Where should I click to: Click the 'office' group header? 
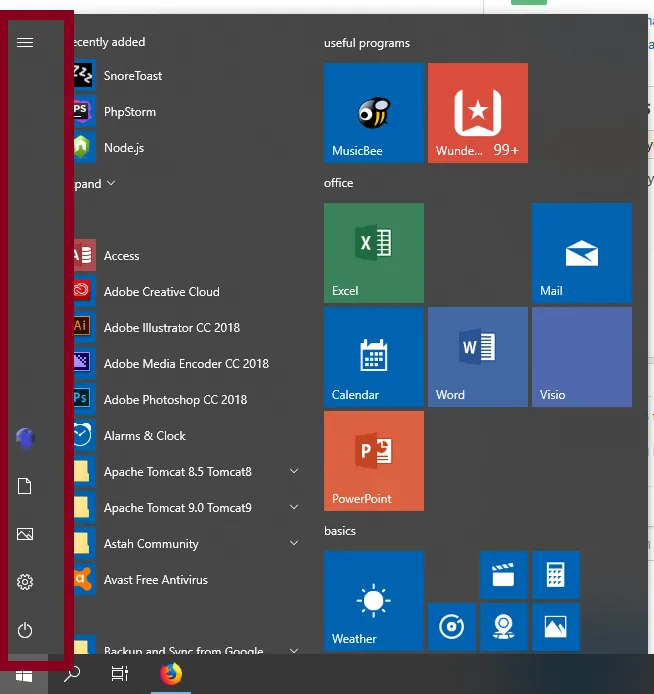click(339, 183)
